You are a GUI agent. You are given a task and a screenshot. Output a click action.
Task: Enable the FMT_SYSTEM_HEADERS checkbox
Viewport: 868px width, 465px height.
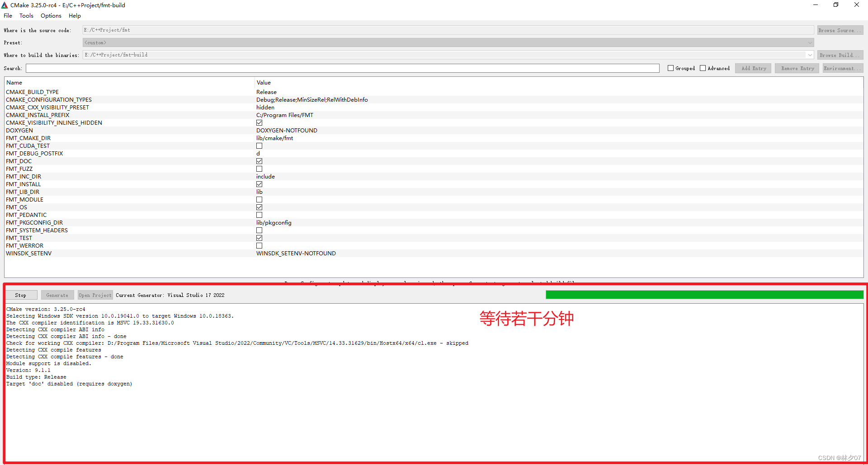[x=259, y=230]
